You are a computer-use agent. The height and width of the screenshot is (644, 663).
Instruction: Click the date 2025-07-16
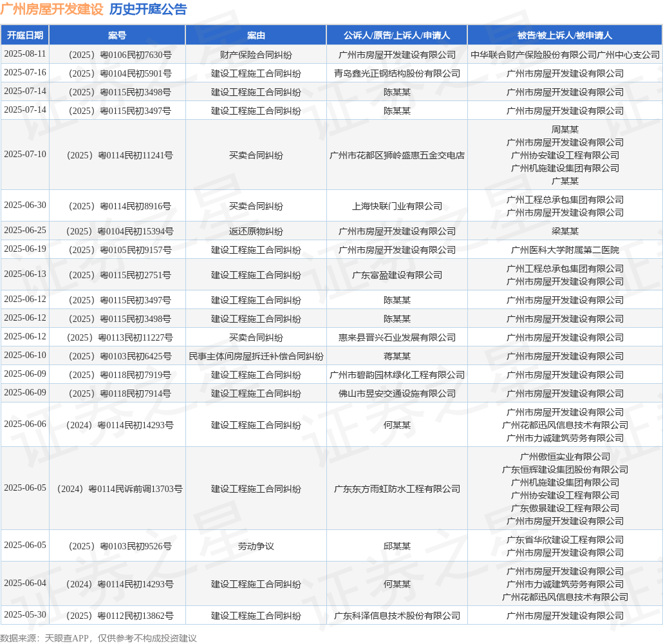coord(25,72)
